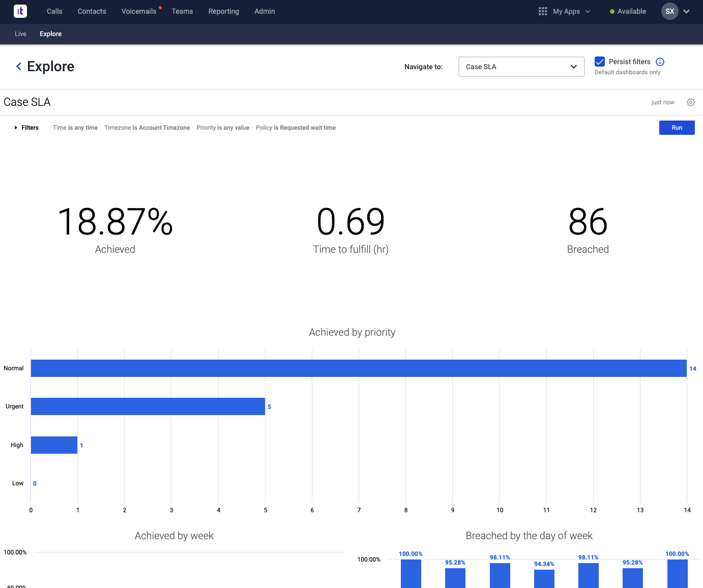Open the Calls menu
This screenshot has height=588, width=703.
click(54, 11)
